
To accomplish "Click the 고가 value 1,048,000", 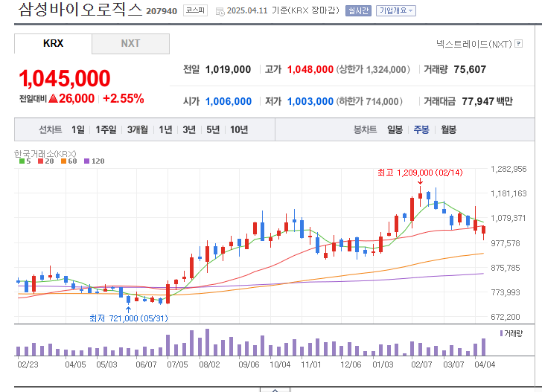I will (x=310, y=69).
